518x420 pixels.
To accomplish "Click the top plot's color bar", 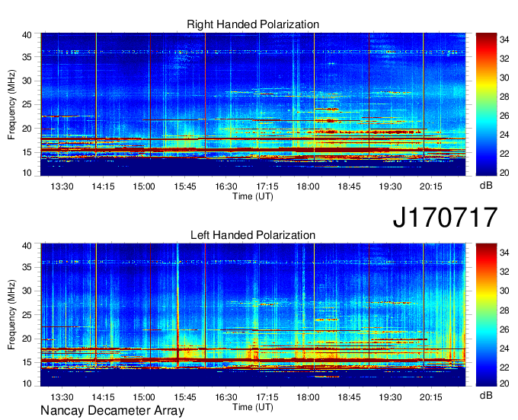I will (486, 104).
